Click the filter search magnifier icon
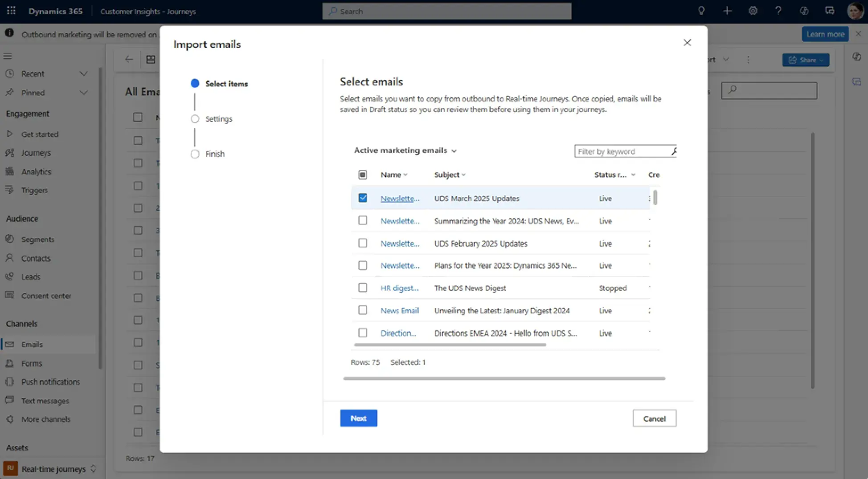 [674, 151]
